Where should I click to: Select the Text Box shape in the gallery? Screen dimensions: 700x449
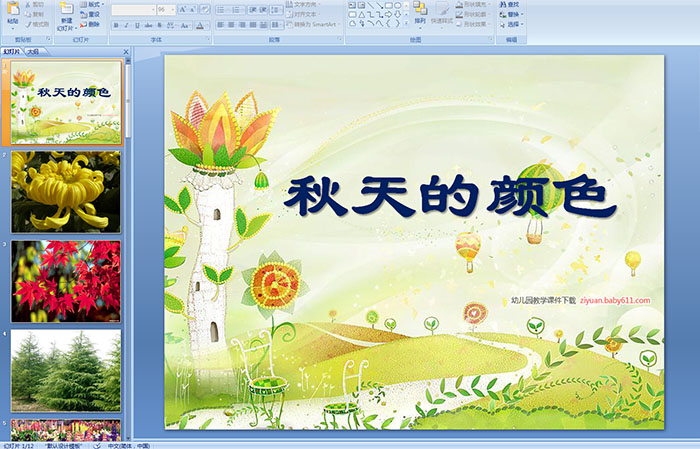352,5
